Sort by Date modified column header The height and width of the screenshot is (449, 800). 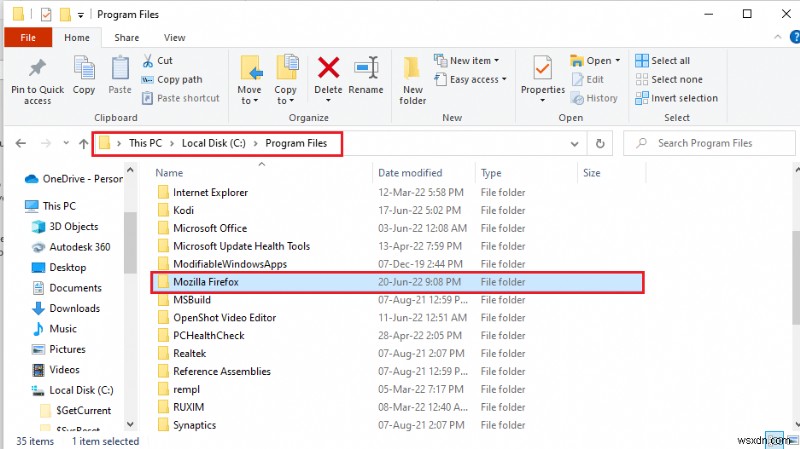pyautogui.click(x=423, y=173)
